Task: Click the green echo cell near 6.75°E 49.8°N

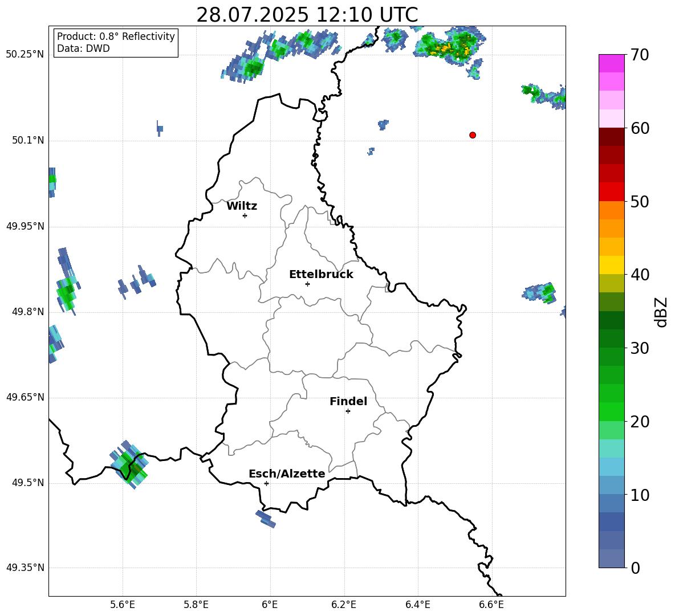Action: pyautogui.click(x=539, y=293)
